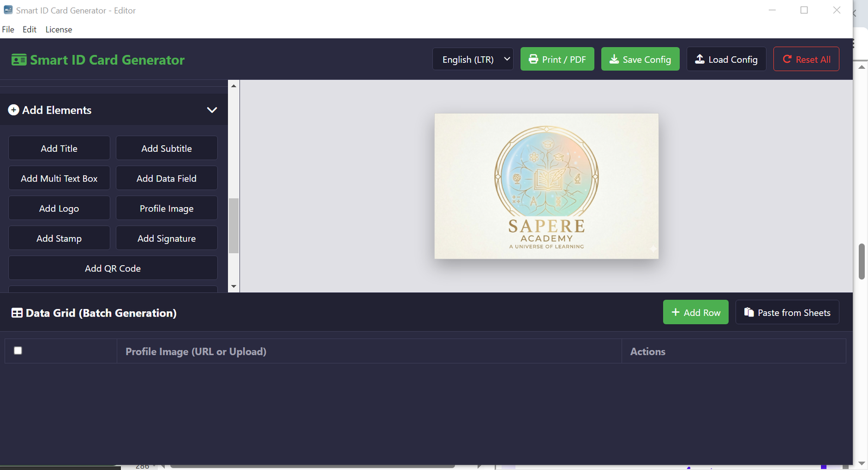
Task: Click the Sapere Academy card preview
Action: (x=546, y=186)
